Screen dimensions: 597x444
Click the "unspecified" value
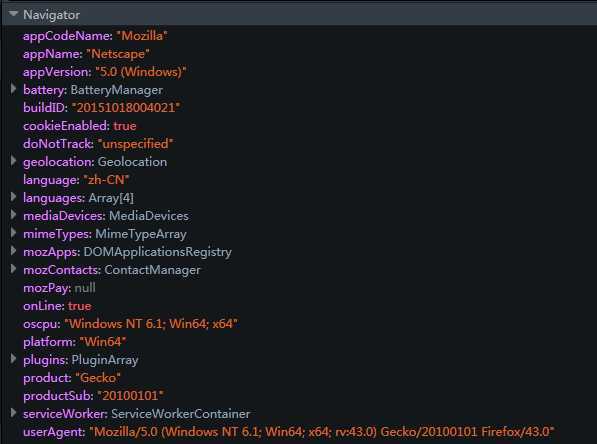pyautogui.click(x=136, y=144)
